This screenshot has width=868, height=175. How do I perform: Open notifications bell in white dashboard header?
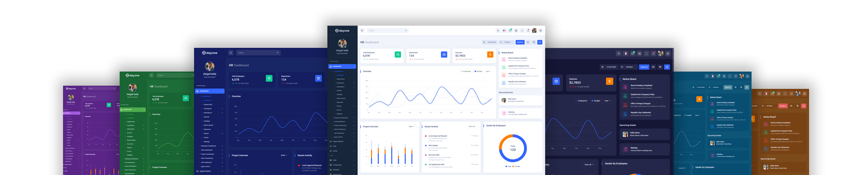click(528, 31)
